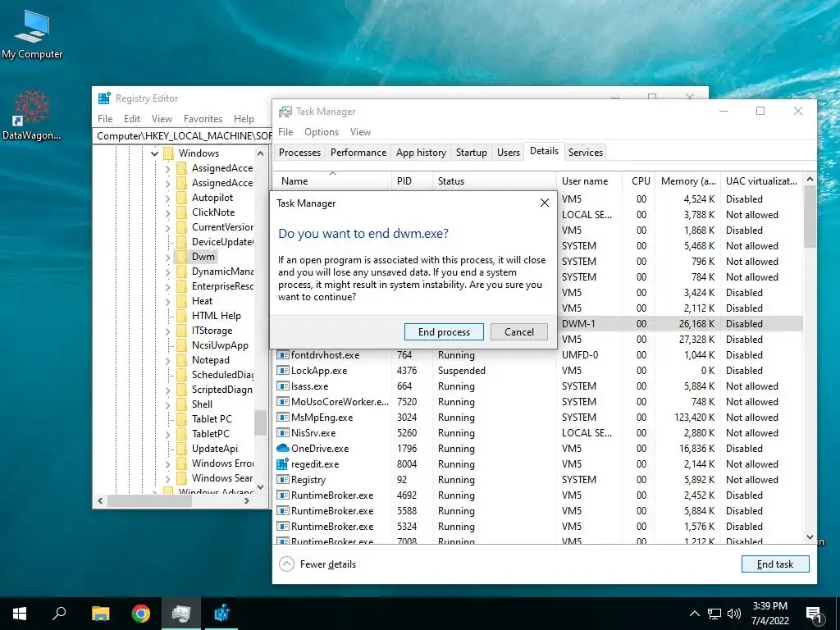840x630 pixels.
Task: Select the OneDrive.exe cloud icon
Action: 282,449
